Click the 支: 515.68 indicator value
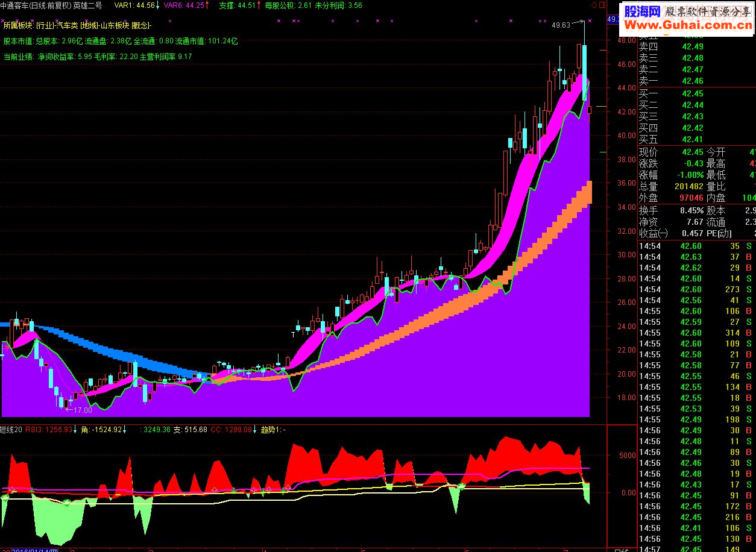The height and width of the screenshot is (552, 756). (191, 430)
